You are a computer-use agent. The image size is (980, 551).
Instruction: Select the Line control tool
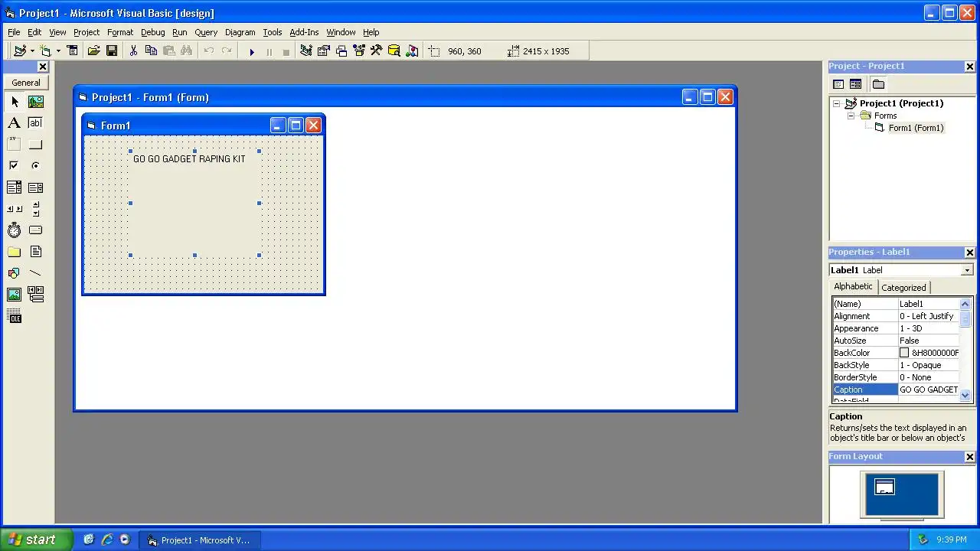[x=36, y=273]
